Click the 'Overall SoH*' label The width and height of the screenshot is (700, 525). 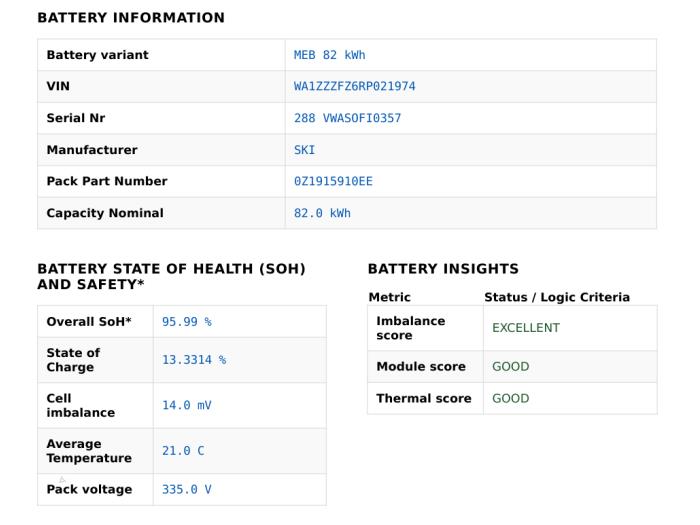(x=89, y=321)
